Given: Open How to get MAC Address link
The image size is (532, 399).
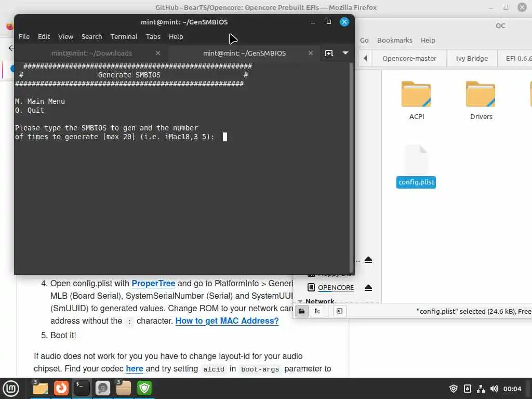Looking at the screenshot, I should point(227,321).
